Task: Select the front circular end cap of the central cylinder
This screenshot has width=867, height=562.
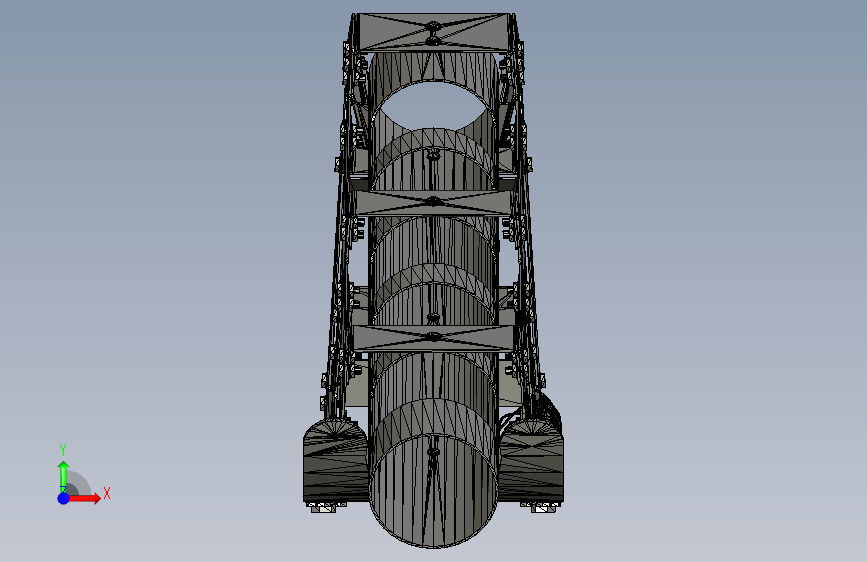Action: pos(434,489)
